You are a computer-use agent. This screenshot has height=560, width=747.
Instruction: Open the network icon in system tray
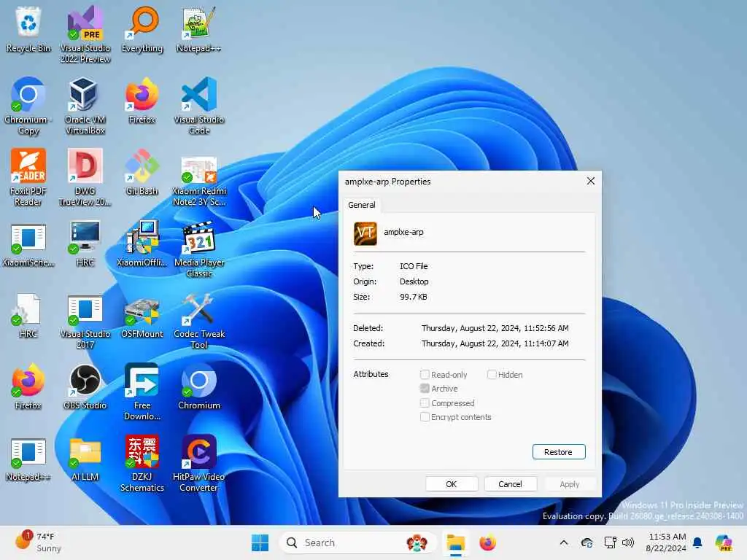[x=611, y=542]
